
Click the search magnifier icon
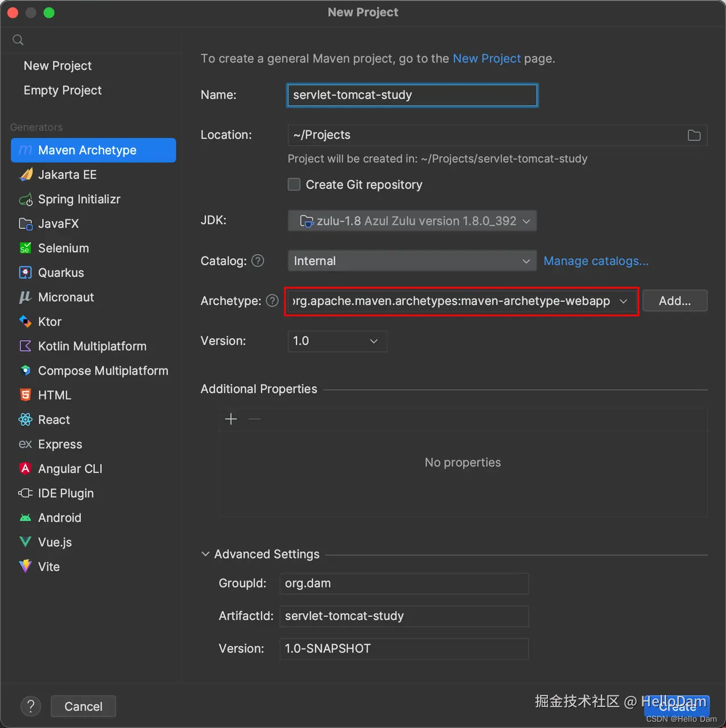pyautogui.click(x=18, y=40)
